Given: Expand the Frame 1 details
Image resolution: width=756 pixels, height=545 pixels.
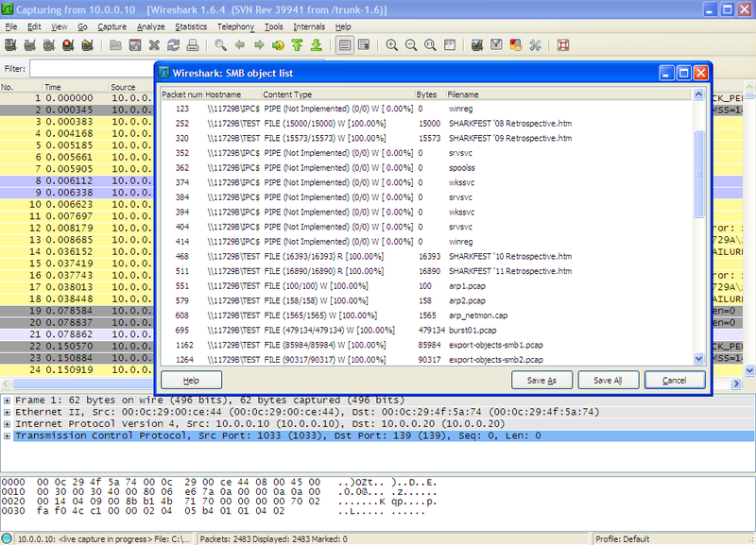Looking at the screenshot, I should click(x=7, y=400).
